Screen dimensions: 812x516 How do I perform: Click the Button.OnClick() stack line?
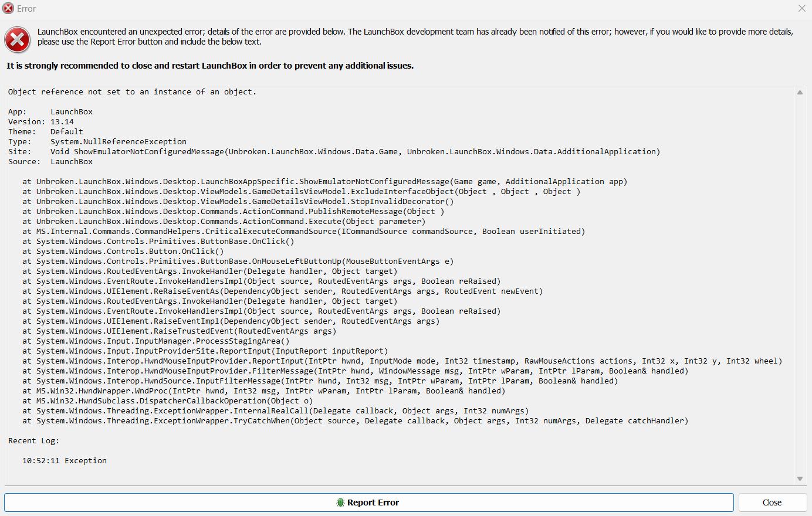123,252
